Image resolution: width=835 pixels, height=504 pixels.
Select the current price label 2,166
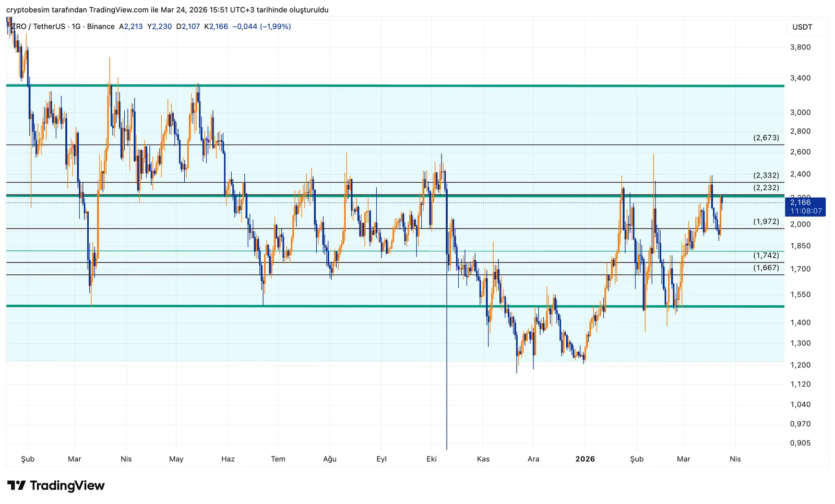tap(801, 202)
